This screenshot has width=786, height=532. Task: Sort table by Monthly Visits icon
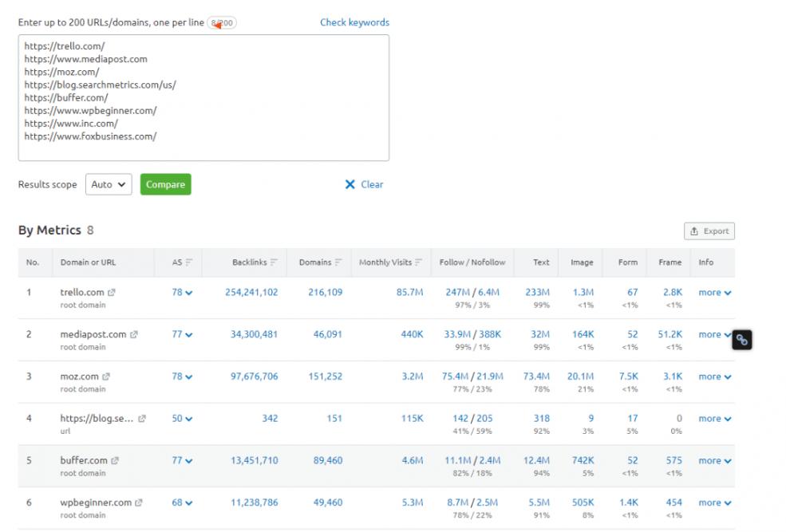(x=419, y=262)
